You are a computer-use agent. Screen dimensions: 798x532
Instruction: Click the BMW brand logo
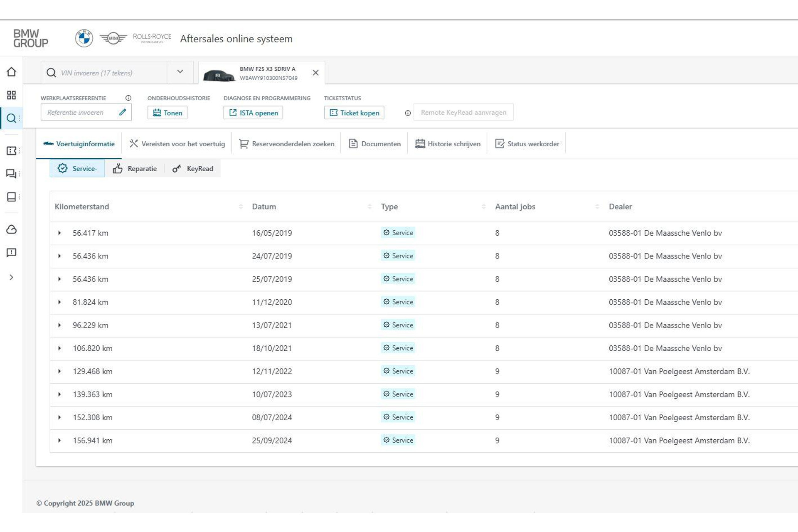tap(84, 39)
